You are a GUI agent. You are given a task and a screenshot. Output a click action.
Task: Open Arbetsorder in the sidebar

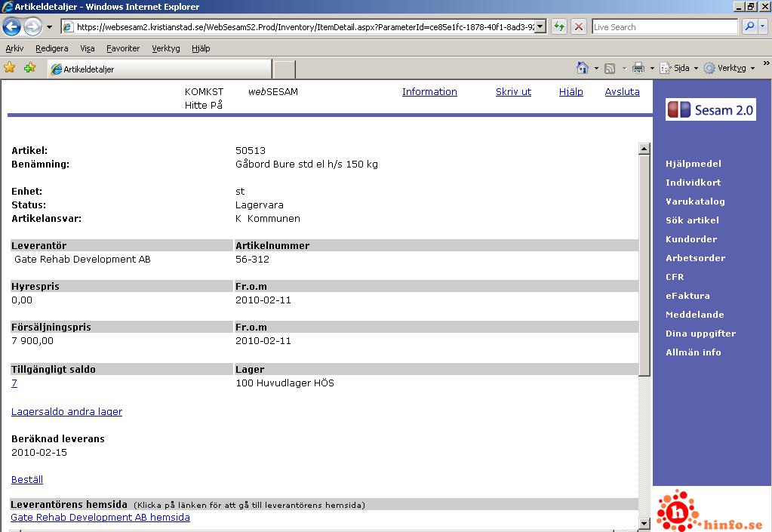(695, 258)
